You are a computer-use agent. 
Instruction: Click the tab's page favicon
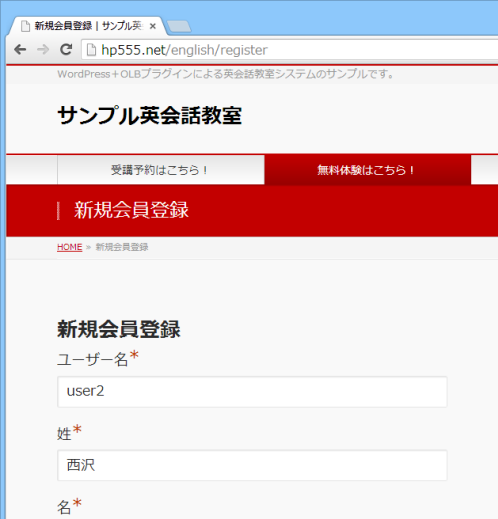pos(25,26)
